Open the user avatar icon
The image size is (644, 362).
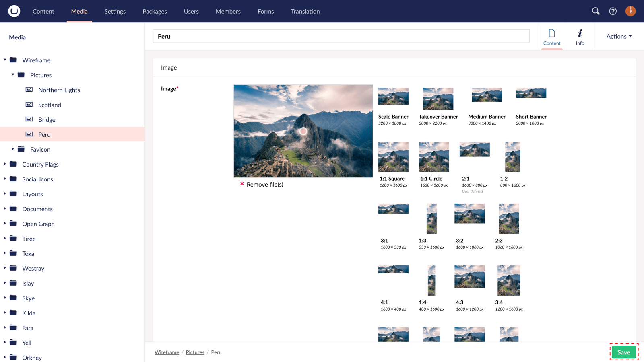point(630,11)
